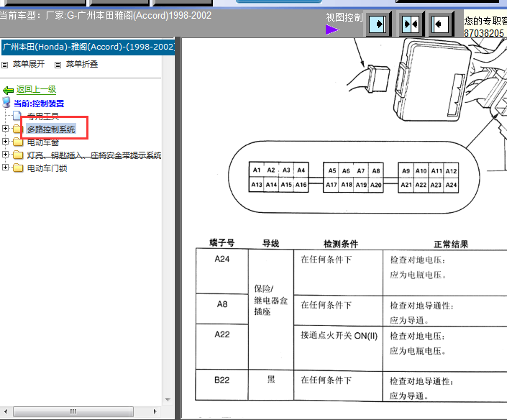Click the folder icon of 多路控制系统

17,129
